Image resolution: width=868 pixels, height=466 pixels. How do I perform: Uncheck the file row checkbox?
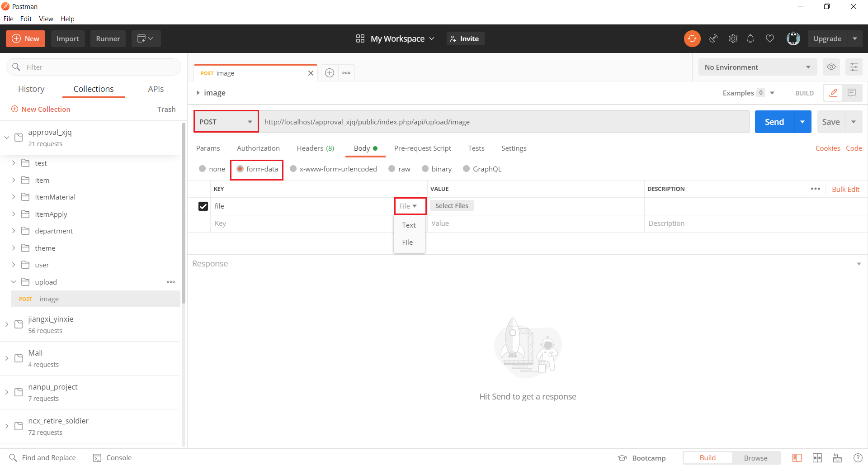click(x=203, y=206)
